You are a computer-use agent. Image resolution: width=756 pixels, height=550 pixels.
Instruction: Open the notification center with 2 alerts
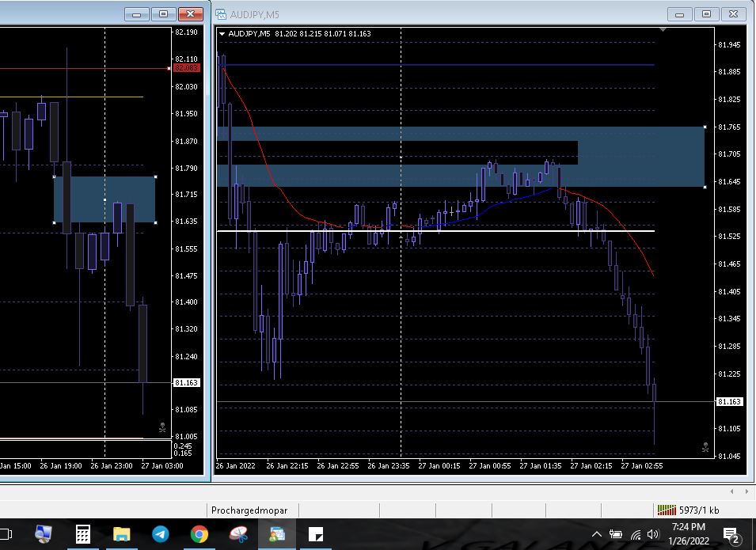click(x=731, y=534)
